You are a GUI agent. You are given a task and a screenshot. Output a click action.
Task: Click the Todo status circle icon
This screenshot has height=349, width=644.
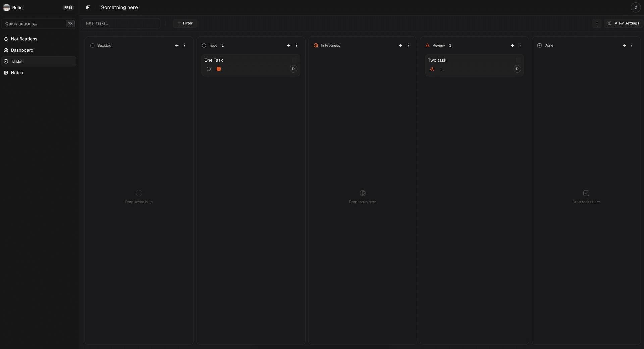point(204,45)
